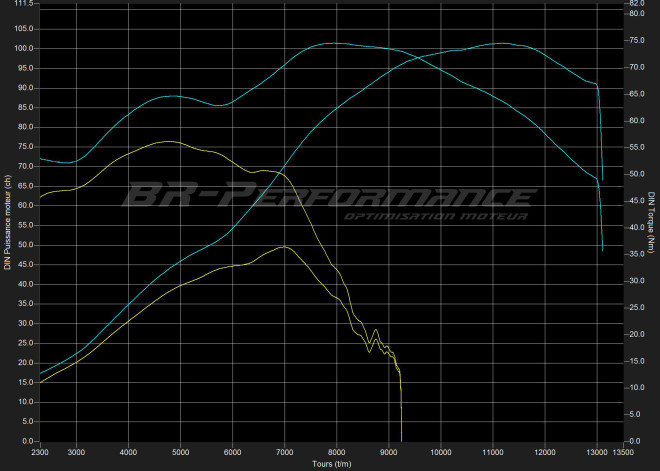Select the 8000 tick on the RPM axis

pos(337,452)
